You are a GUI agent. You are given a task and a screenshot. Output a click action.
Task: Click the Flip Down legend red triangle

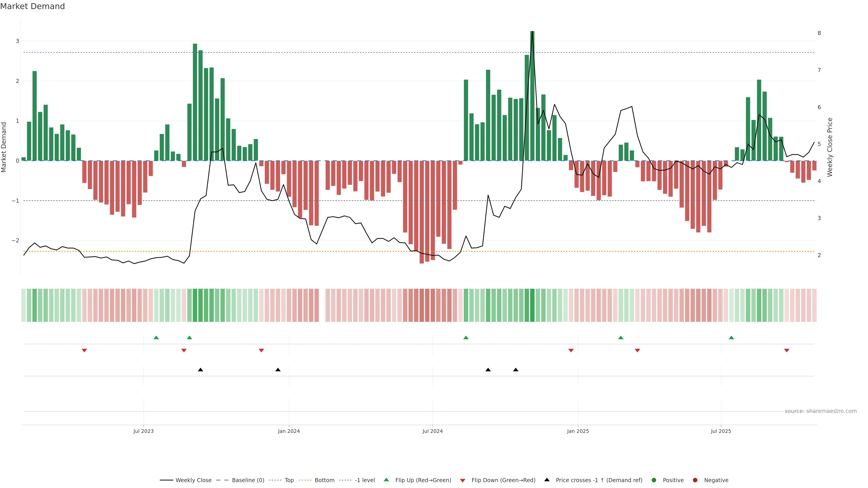463,480
